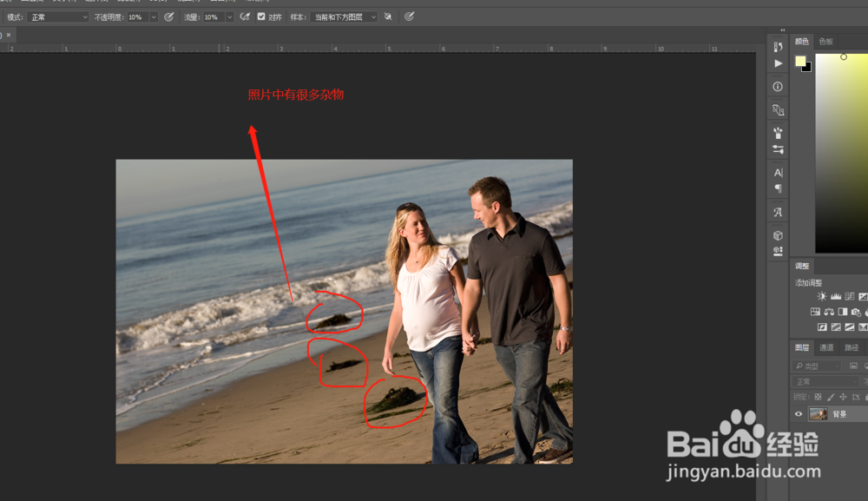
Task: Toggle pixel layer filter icon
Action: (x=853, y=366)
